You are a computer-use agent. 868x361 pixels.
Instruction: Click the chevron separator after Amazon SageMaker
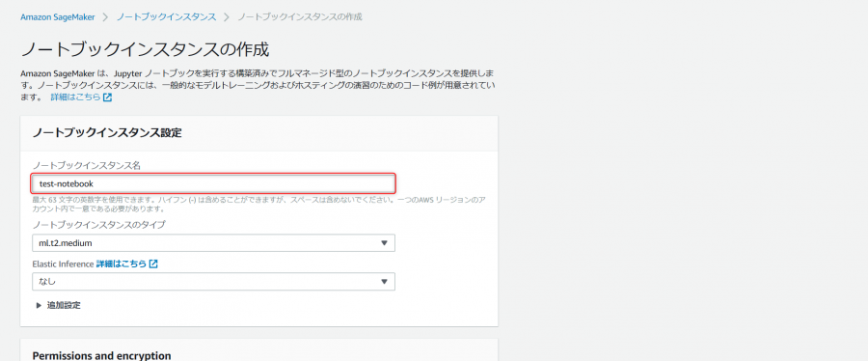[x=106, y=17]
